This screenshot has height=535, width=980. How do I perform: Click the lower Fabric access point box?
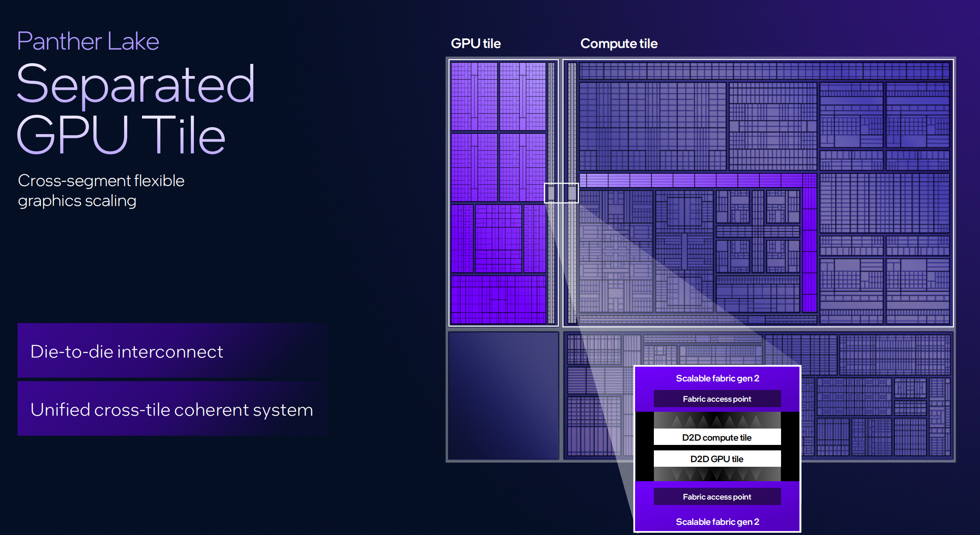coord(717,497)
